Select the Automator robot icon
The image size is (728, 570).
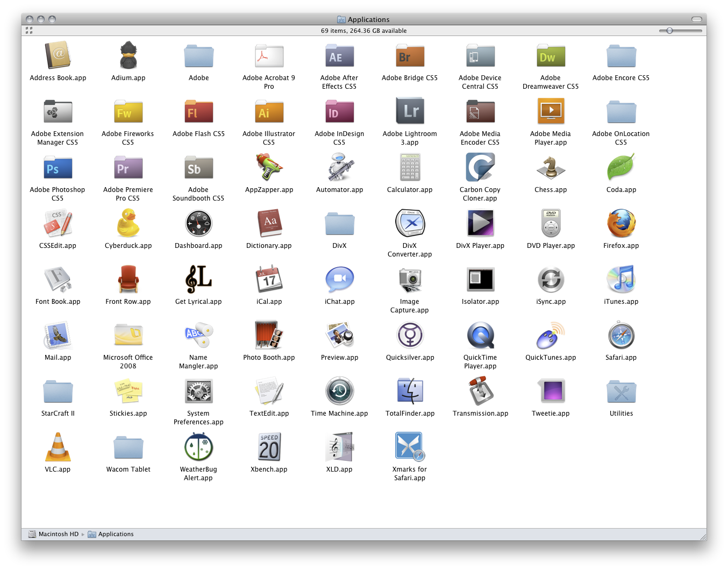[340, 167]
